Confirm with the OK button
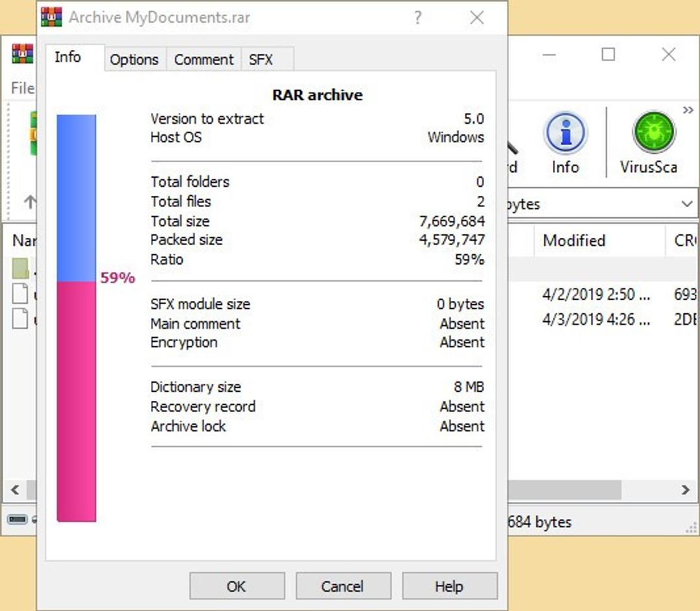Image resolution: width=700 pixels, height=611 pixels. coord(237,586)
